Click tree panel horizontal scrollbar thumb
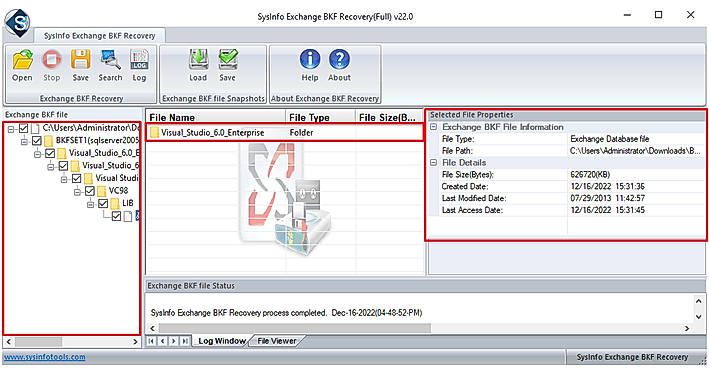The width and height of the screenshot is (709, 368). [x=38, y=342]
